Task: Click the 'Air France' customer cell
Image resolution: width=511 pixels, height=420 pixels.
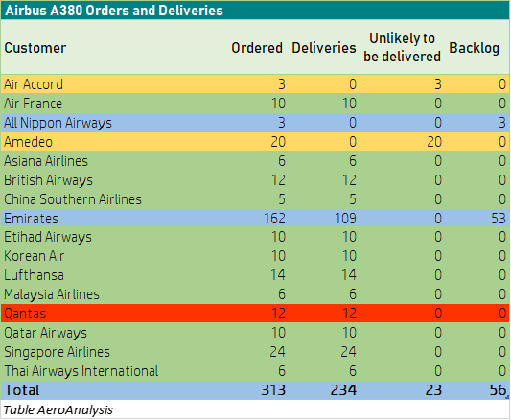Action: pos(33,104)
